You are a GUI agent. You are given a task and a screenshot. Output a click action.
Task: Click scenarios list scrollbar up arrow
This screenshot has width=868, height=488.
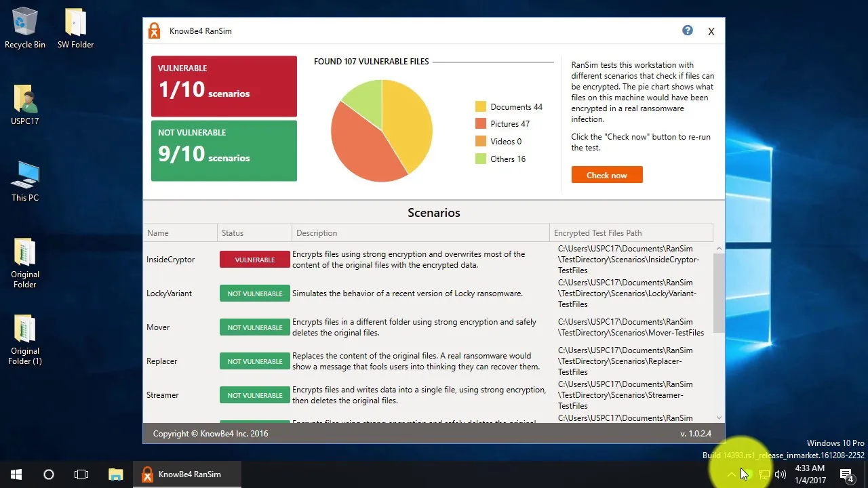pyautogui.click(x=719, y=249)
